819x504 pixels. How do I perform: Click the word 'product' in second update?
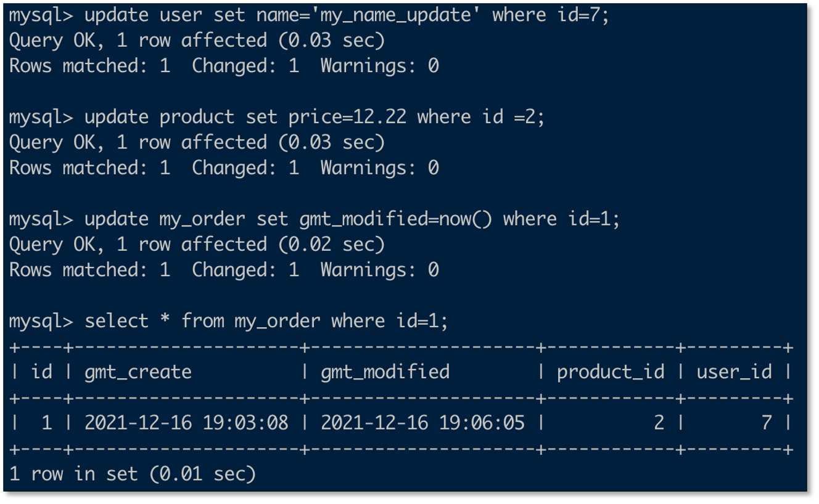coord(197,117)
